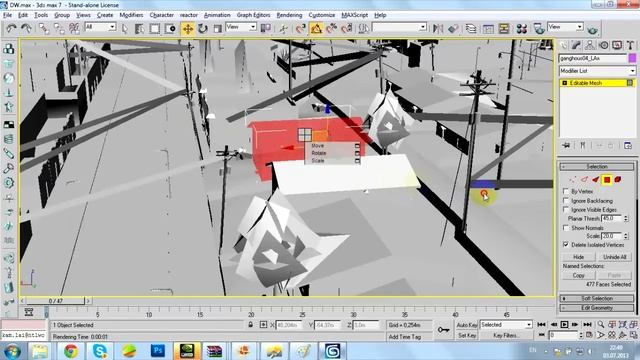Enable By Vertex checkbox
This screenshot has width=640, height=360.
566,191
